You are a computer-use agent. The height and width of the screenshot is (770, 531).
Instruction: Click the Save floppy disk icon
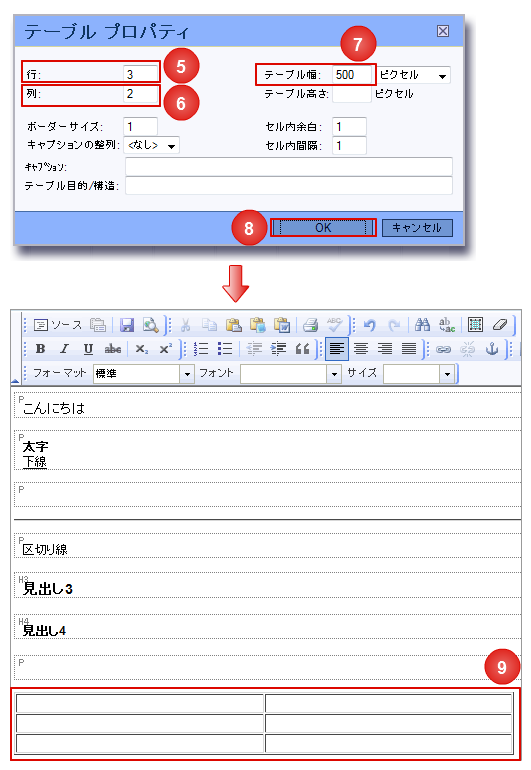click(127, 325)
